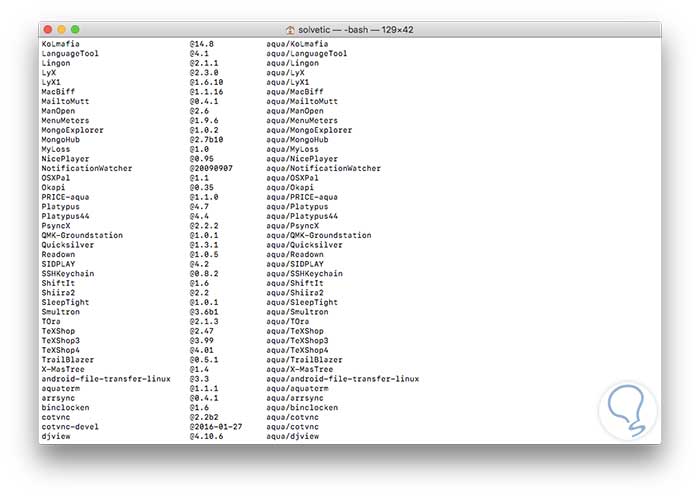Viewport: 700px width, 499px height.
Task: Click the green zoom window button
Action: pos(75,29)
